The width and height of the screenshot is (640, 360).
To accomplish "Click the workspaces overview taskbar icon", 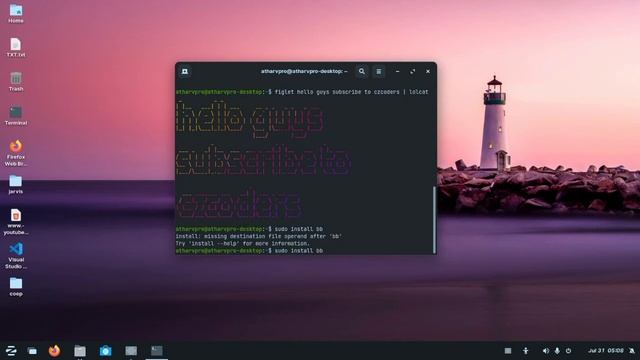I will tap(32, 351).
